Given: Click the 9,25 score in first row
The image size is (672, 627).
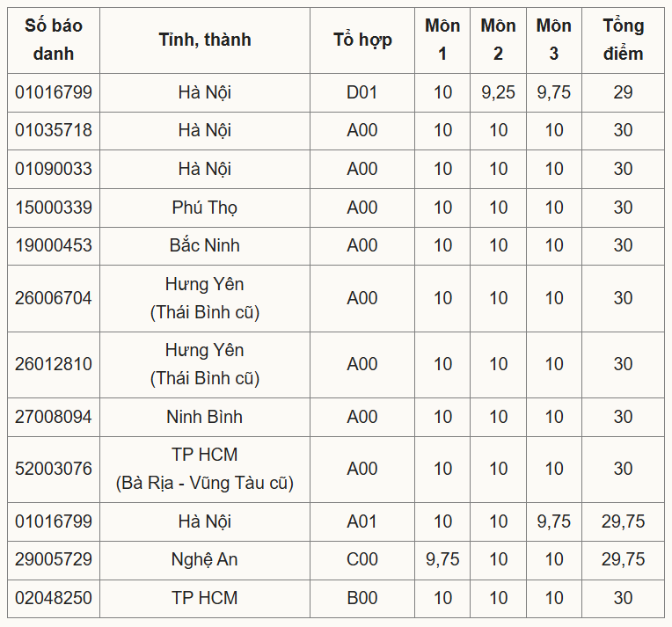Looking at the screenshot, I should pos(498,92).
